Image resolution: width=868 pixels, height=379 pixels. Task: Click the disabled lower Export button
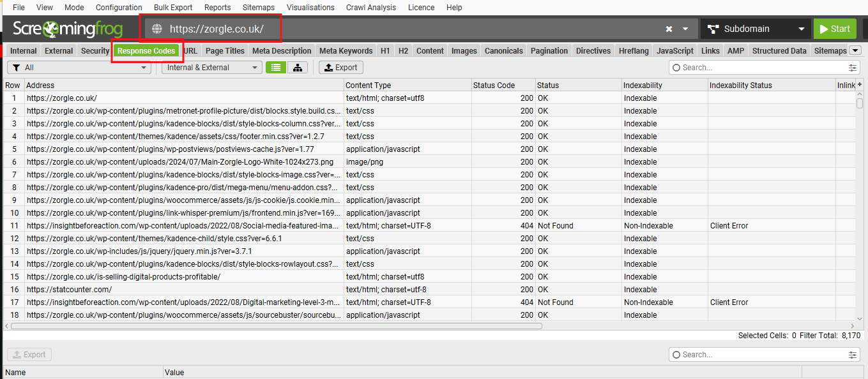coord(29,354)
